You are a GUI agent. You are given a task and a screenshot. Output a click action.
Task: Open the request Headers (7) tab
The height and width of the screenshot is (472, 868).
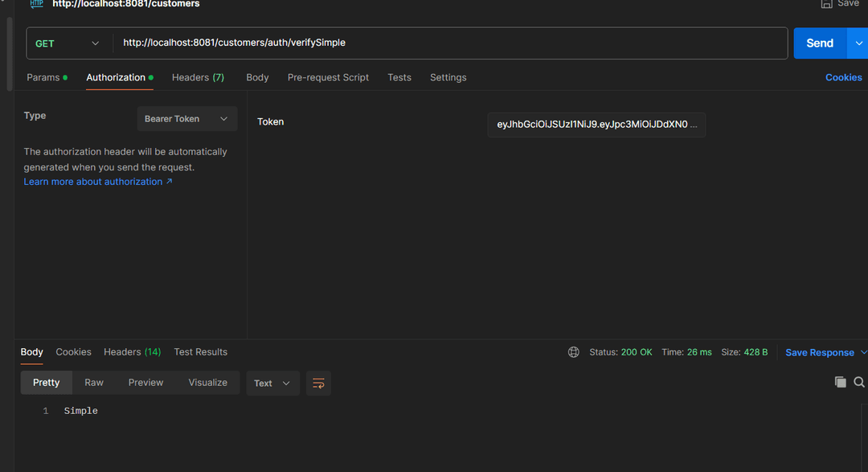click(198, 78)
